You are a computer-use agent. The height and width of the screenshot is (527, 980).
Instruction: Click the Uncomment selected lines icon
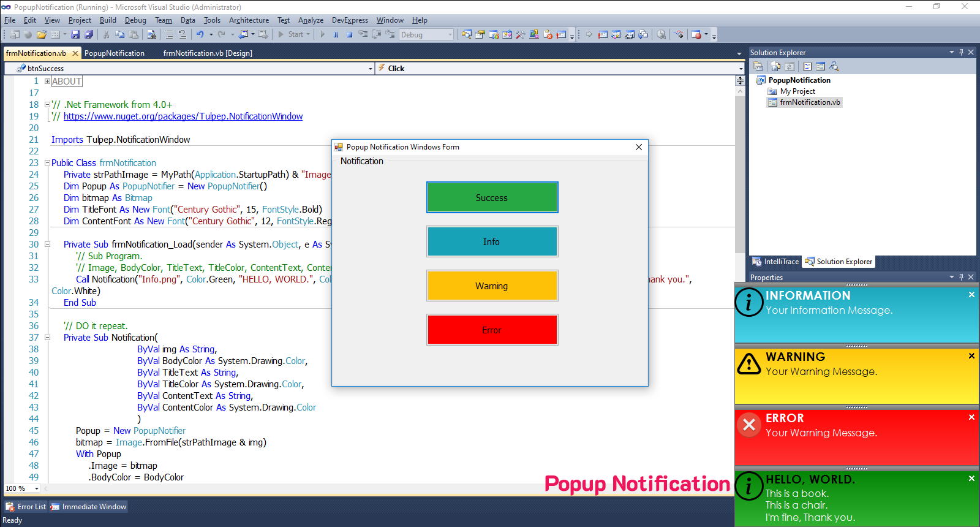[183, 34]
